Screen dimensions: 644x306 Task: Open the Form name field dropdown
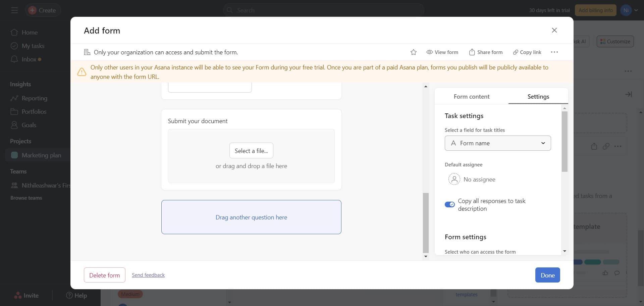tap(543, 143)
